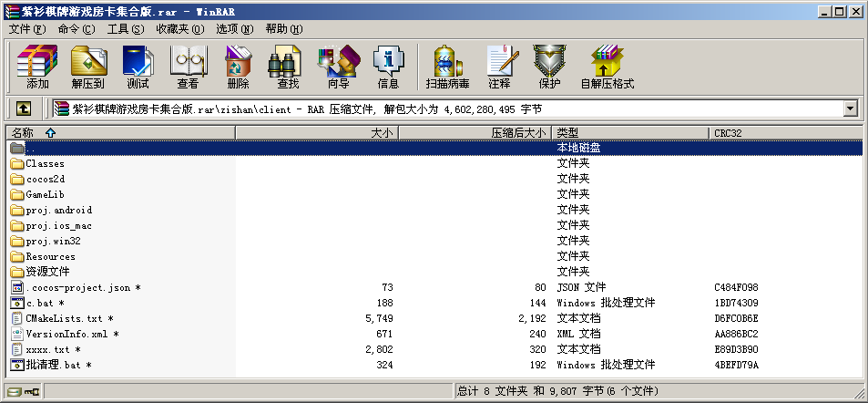Open the 查看 (View) toolbar tool
This screenshot has height=403, width=868.
point(188,67)
